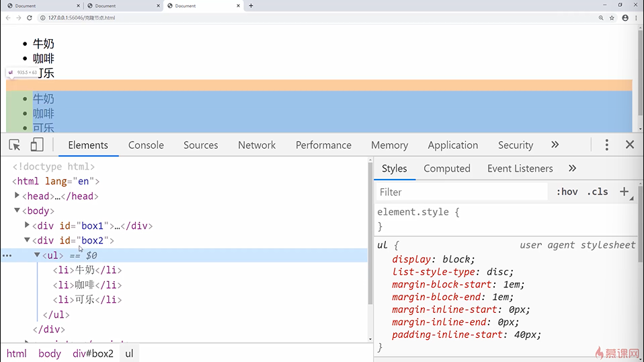Reload the page with the refresh icon

[x=29, y=18]
